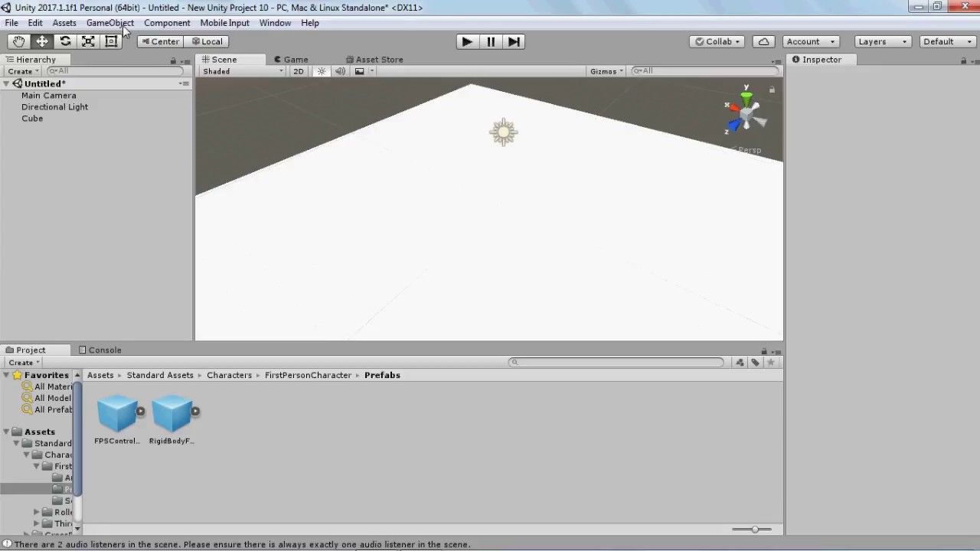The image size is (980, 551).
Task: Click the Directional Light sun gizmo
Action: [503, 132]
